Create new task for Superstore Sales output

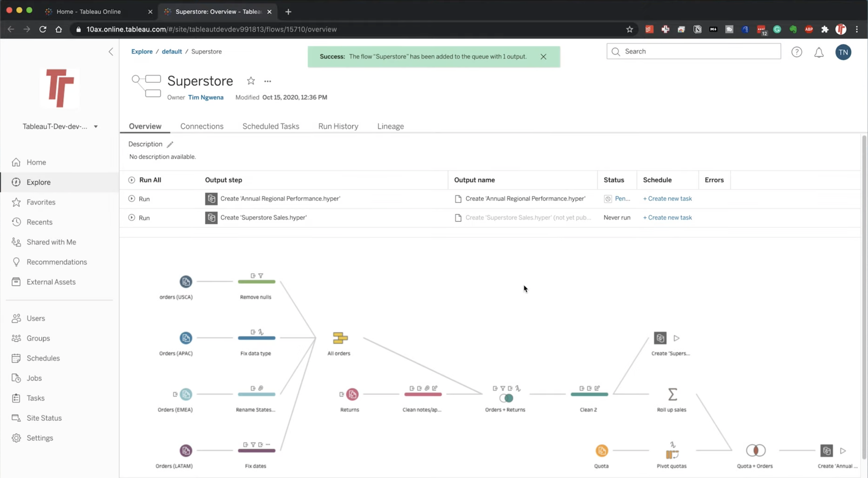point(667,217)
